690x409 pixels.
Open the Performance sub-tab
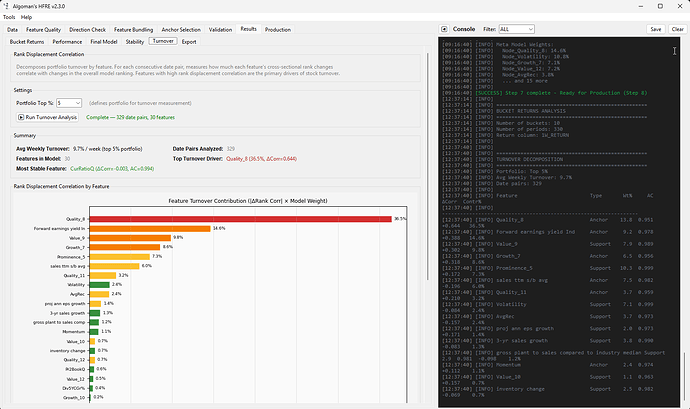pyautogui.click(x=67, y=42)
